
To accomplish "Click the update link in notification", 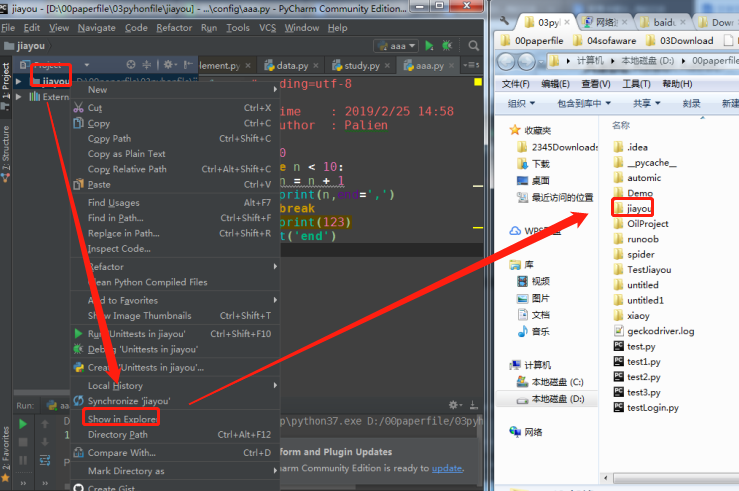I will (447, 468).
